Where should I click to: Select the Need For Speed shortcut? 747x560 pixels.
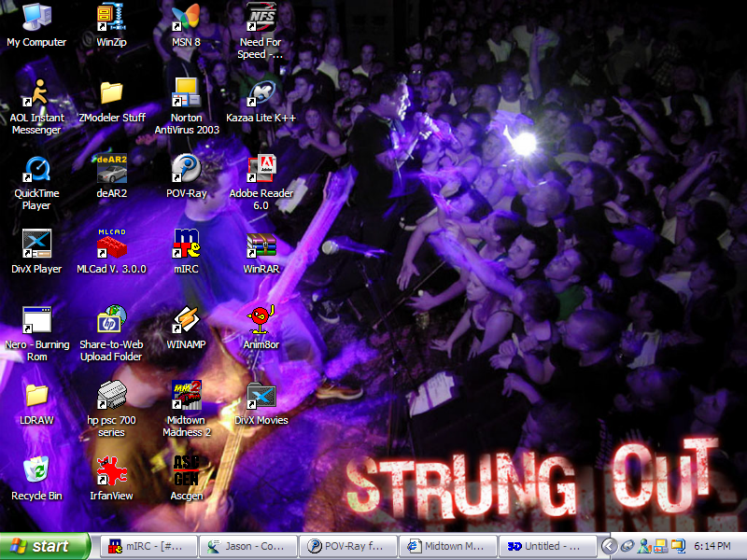point(261,17)
